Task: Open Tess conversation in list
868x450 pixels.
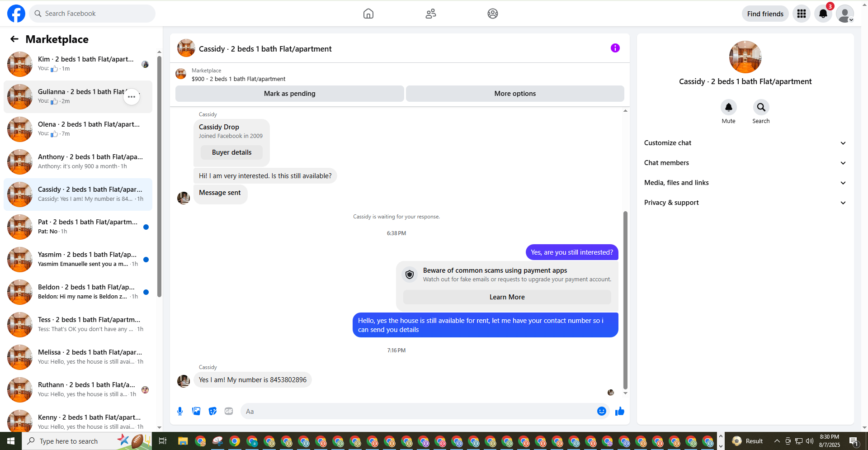Action: click(x=78, y=325)
